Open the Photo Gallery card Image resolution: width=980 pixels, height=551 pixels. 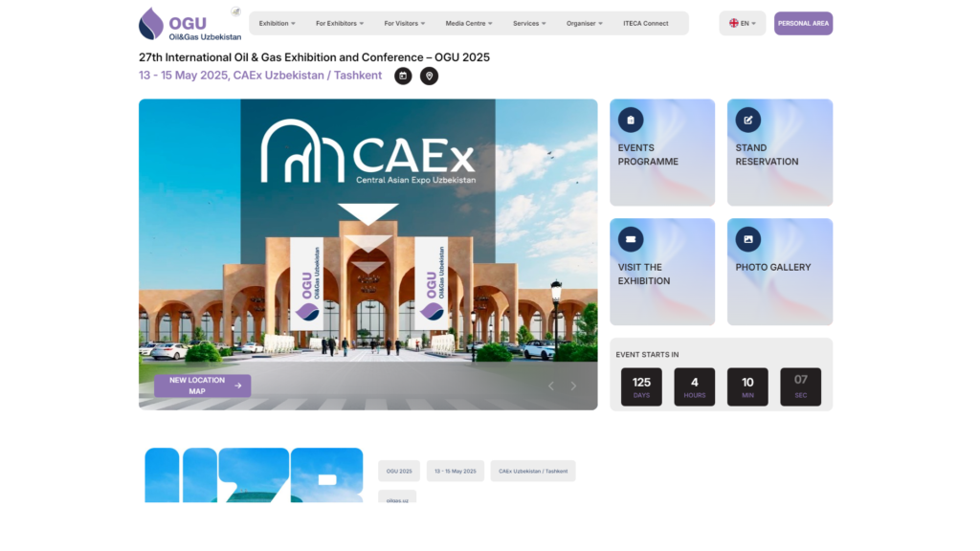[780, 272]
